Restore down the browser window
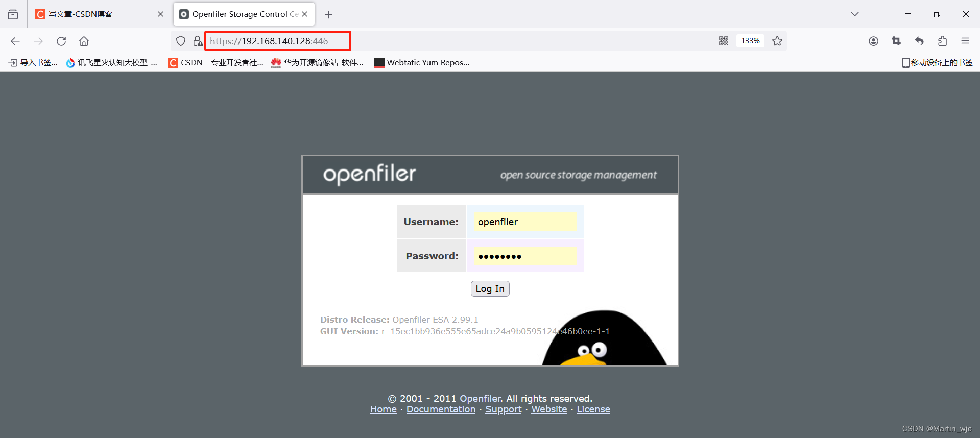This screenshot has width=980, height=438. click(937, 14)
